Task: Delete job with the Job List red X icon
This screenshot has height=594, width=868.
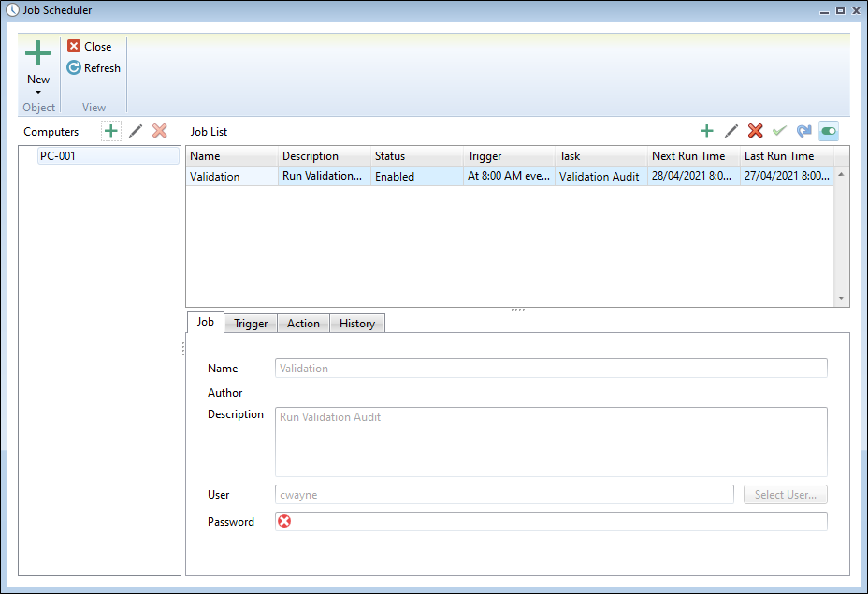Action: (x=755, y=131)
